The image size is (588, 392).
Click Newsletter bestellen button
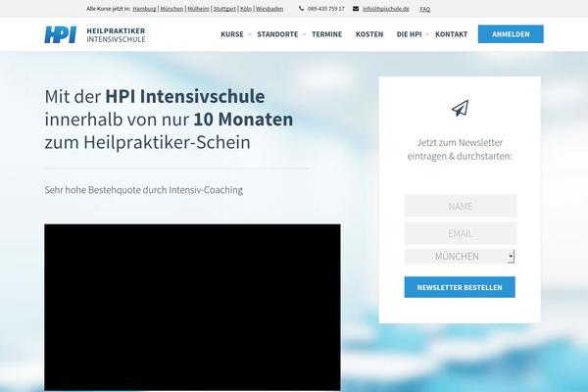(460, 287)
